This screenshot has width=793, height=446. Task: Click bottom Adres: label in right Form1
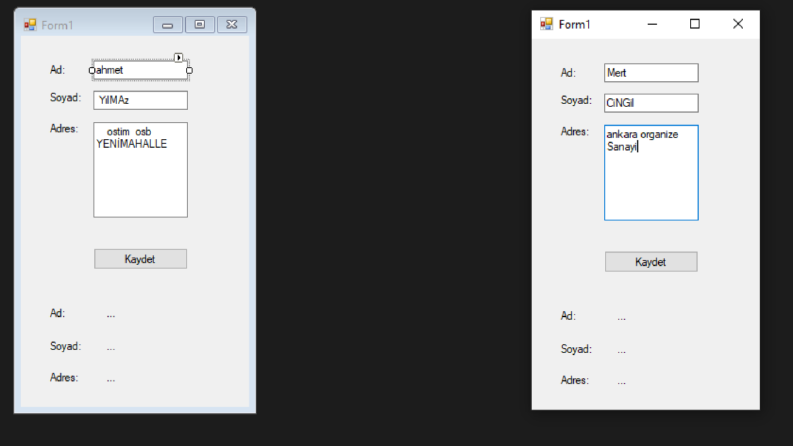tap(575, 380)
